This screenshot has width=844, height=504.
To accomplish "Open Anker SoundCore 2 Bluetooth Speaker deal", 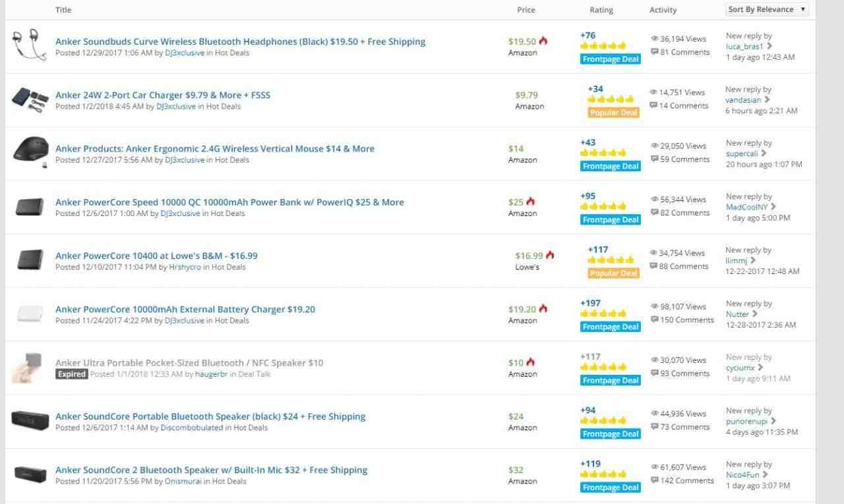I will point(212,470).
